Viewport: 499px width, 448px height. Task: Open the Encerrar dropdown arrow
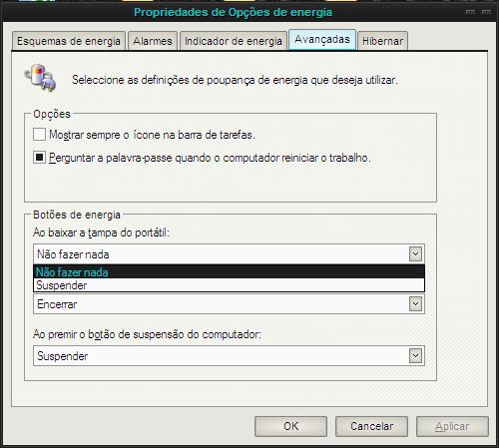pyautogui.click(x=415, y=304)
